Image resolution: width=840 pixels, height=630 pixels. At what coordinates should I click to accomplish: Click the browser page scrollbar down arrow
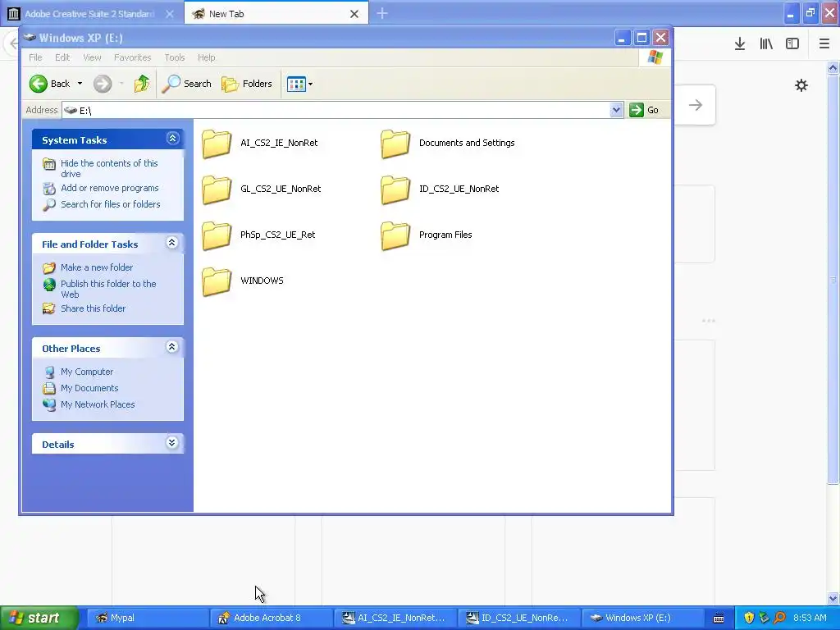coord(833,598)
